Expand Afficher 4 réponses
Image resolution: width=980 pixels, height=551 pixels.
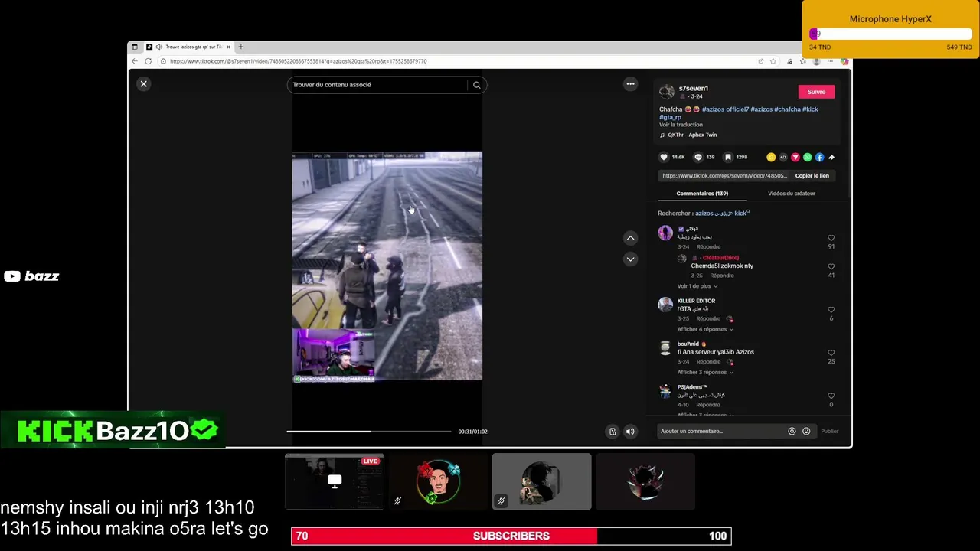pyautogui.click(x=705, y=329)
